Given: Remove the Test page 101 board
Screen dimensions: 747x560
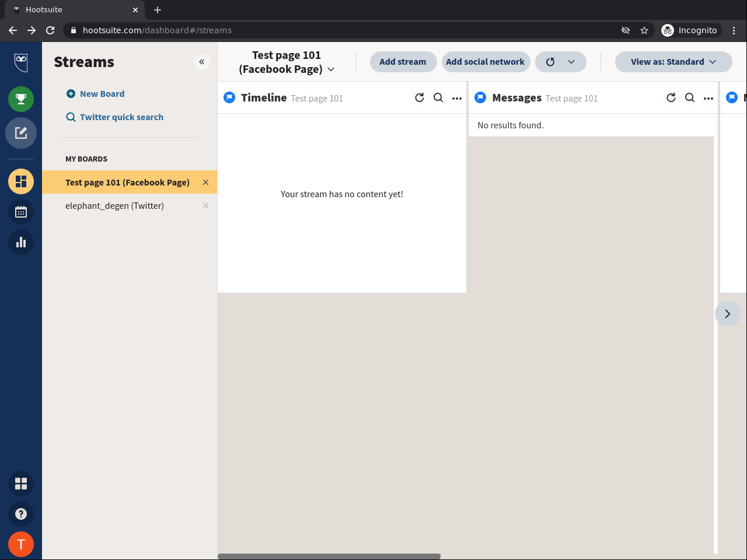Looking at the screenshot, I should tap(205, 183).
